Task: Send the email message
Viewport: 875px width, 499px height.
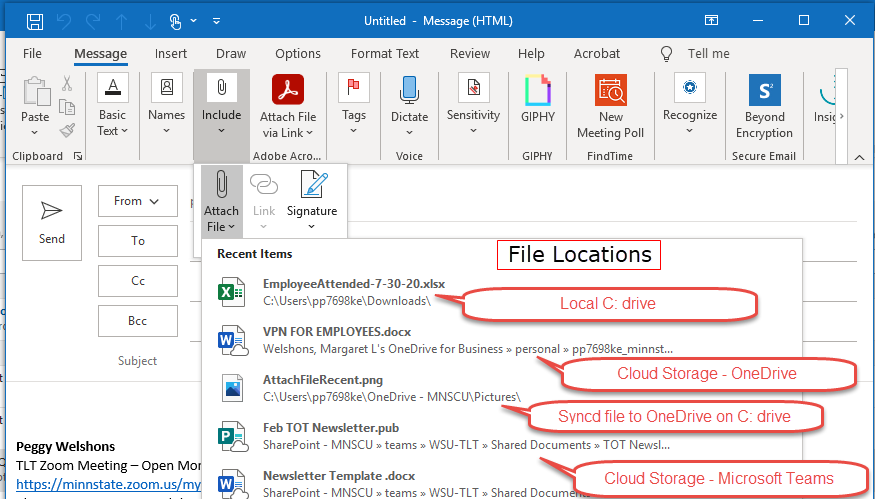Action: (x=52, y=223)
